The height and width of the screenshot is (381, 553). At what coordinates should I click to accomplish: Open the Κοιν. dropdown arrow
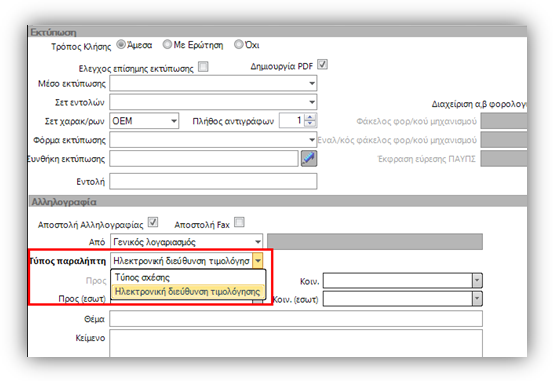pyautogui.click(x=477, y=281)
